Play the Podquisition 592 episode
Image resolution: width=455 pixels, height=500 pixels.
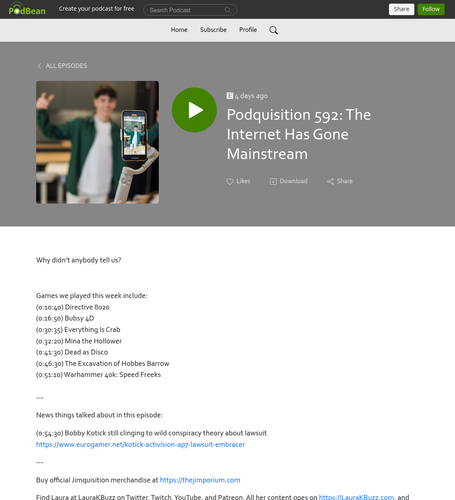click(x=194, y=110)
